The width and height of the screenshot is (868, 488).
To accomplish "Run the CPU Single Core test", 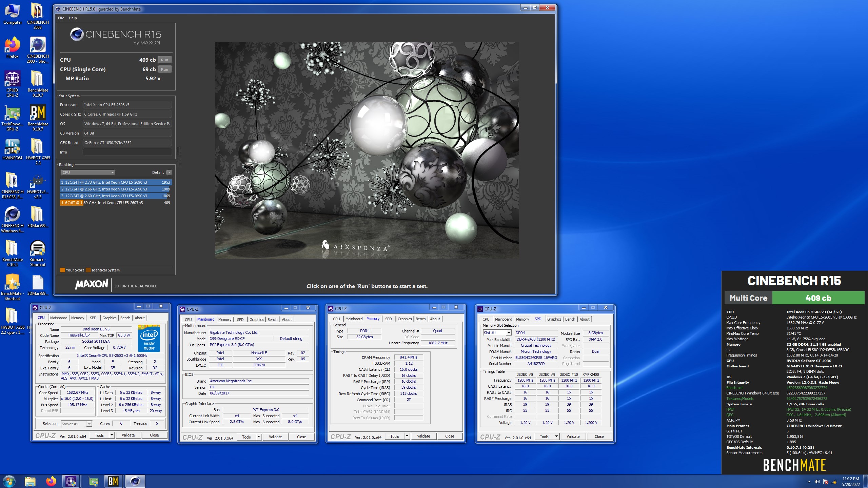I will point(164,69).
